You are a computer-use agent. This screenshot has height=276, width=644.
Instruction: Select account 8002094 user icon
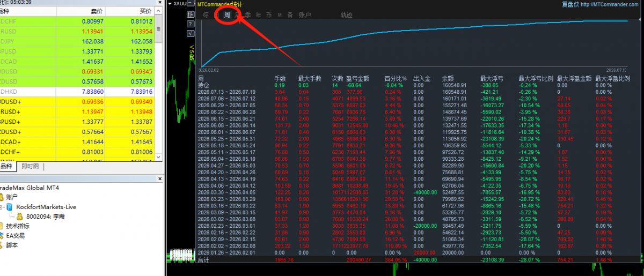click(x=19, y=217)
